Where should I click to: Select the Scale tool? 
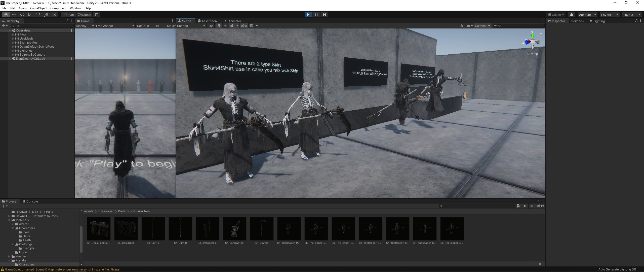[x=30, y=15]
